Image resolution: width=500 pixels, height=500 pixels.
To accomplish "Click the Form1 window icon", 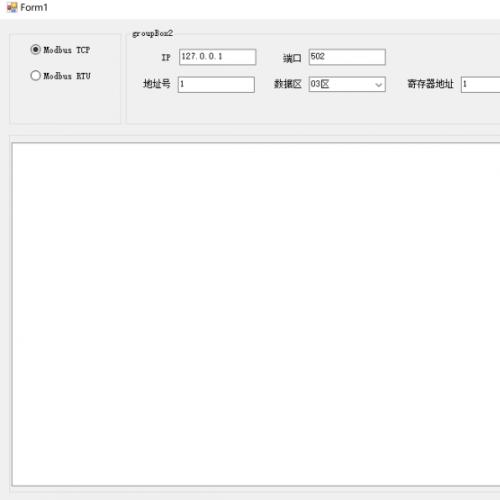I will point(12,7).
